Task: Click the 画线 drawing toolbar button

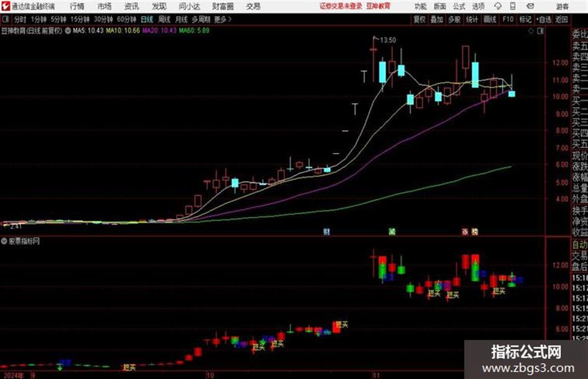Action: pyautogui.click(x=490, y=19)
